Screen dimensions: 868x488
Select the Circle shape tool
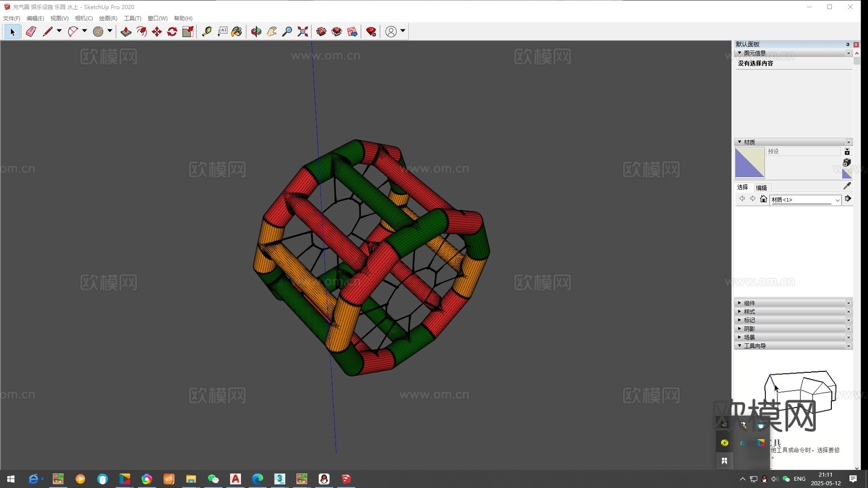tap(98, 32)
